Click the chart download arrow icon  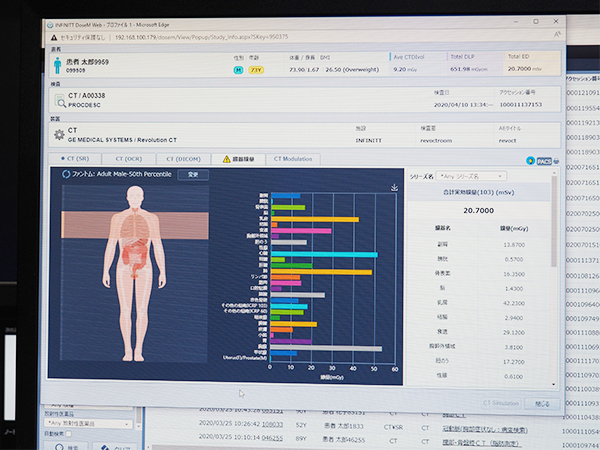tap(395, 187)
